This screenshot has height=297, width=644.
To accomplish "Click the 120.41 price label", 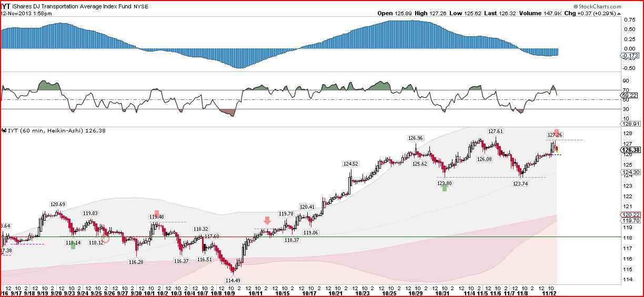I will [307, 207].
